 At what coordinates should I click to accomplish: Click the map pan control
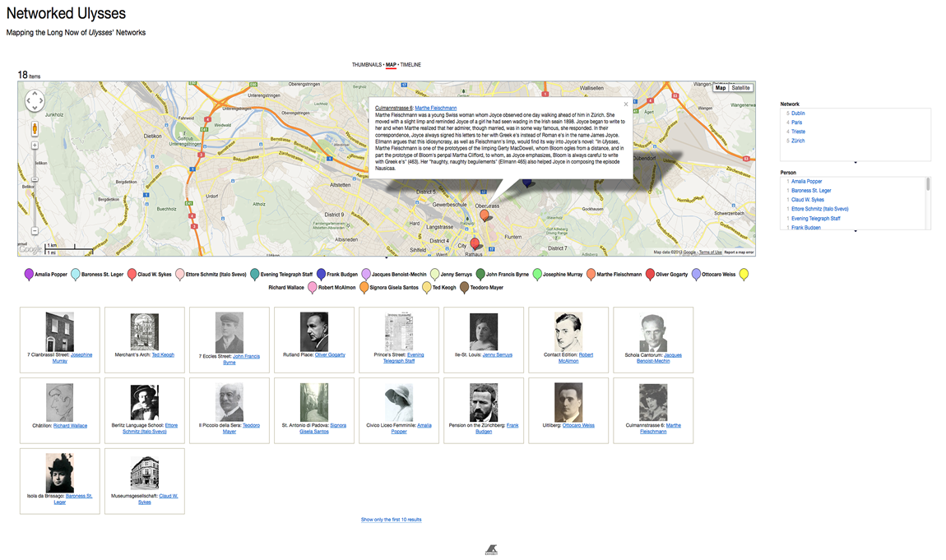tap(35, 101)
